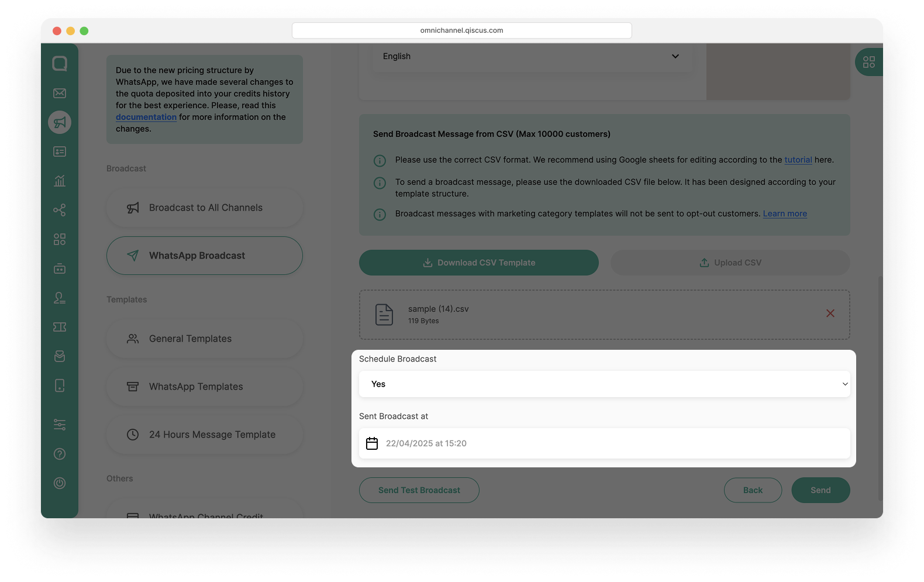Viewport: 924px width, 582px height.
Task: Click the Others section heading
Action: (x=120, y=478)
